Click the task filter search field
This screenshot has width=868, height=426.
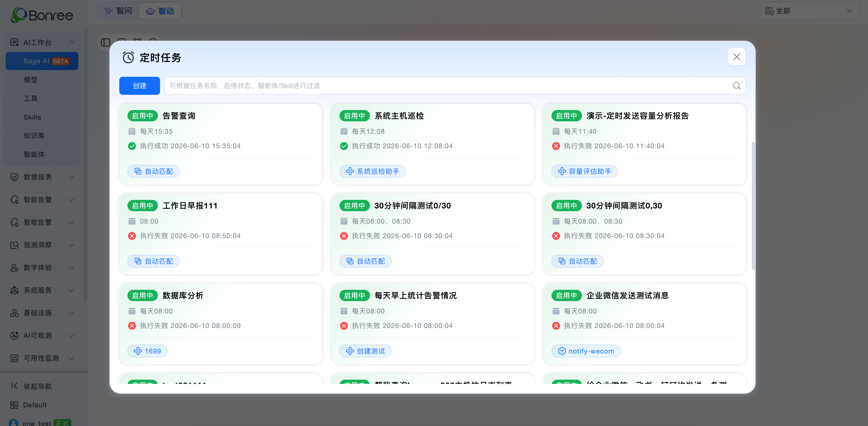[455, 86]
